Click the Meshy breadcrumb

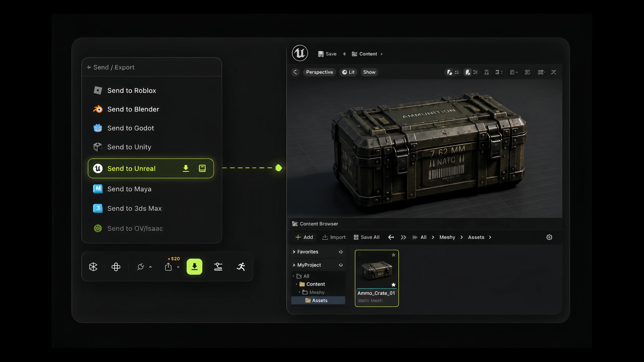[447, 237]
